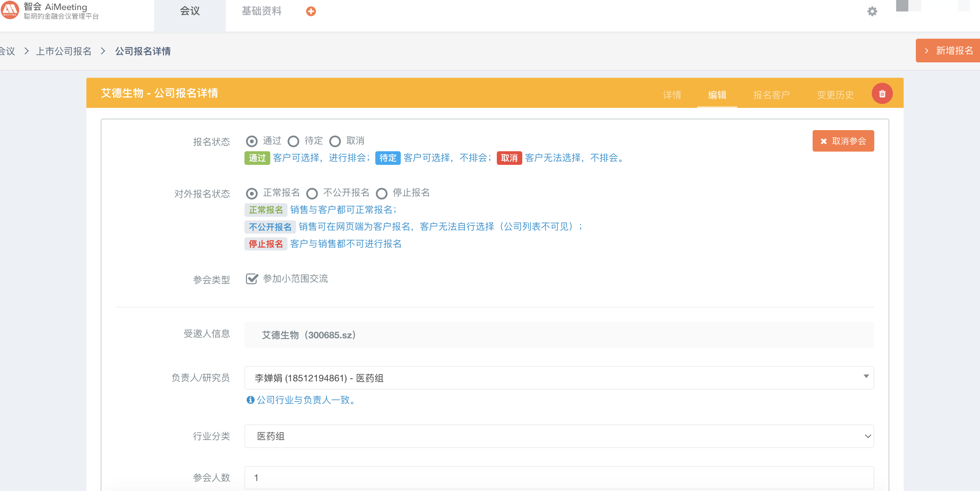The image size is (980, 491).
Task: Click the 不公开报名 legend tag
Action: pyautogui.click(x=270, y=227)
